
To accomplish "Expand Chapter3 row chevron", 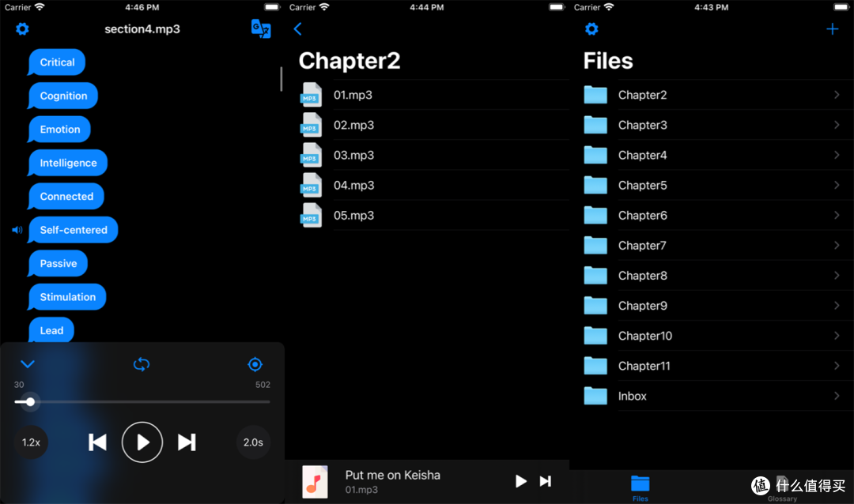I will pyautogui.click(x=837, y=125).
